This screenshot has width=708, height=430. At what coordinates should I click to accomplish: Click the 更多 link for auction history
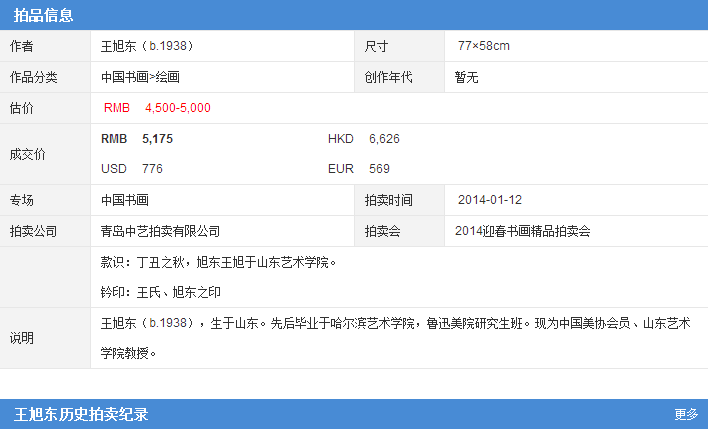[x=685, y=414]
